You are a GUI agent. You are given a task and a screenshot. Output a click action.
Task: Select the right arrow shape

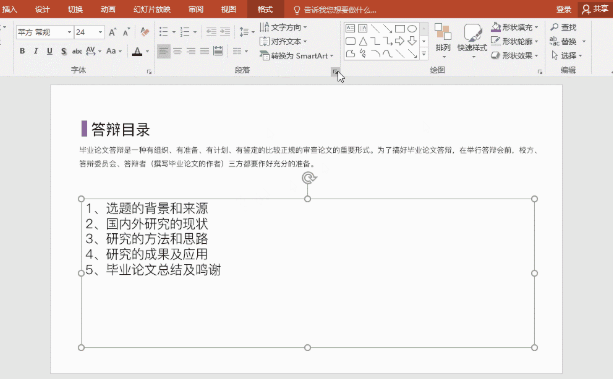[x=400, y=41]
